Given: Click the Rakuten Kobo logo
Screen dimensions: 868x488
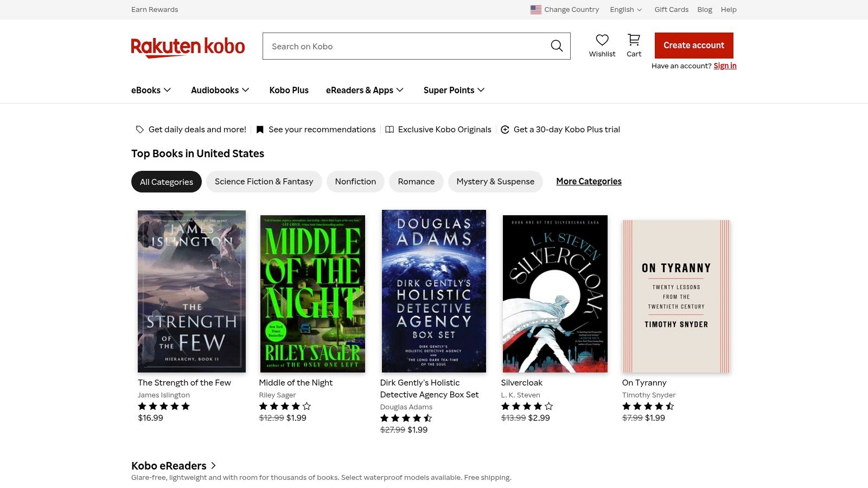Looking at the screenshot, I should (188, 47).
